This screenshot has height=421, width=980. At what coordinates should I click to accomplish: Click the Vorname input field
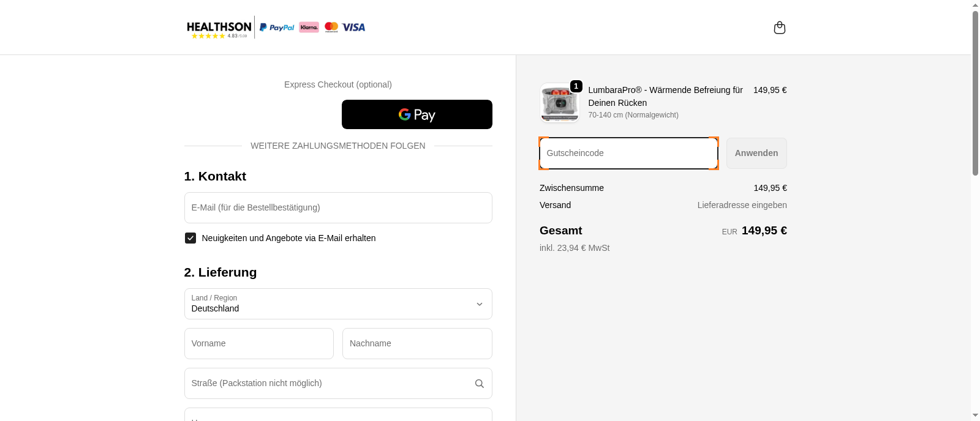point(258,343)
